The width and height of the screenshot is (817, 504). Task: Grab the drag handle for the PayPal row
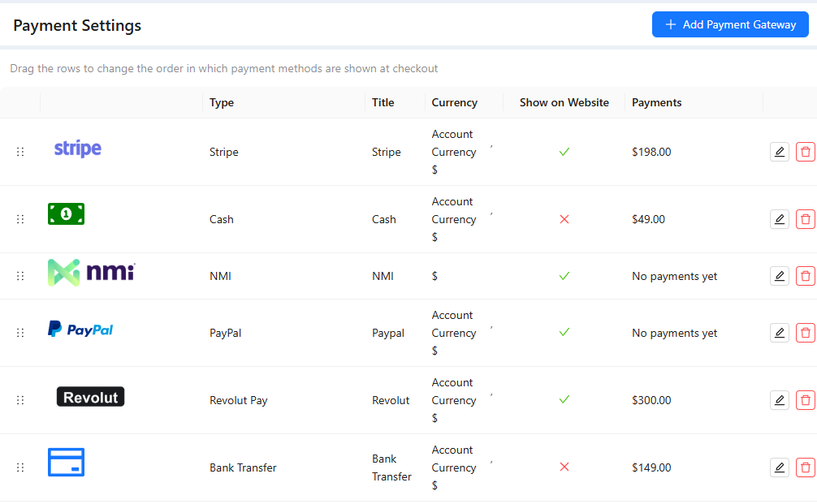point(20,333)
